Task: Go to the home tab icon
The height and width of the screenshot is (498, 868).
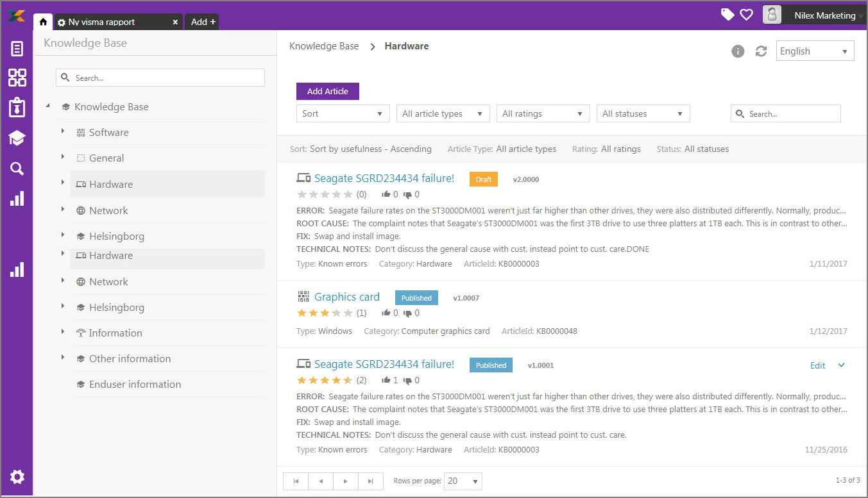Action: point(43,22)
